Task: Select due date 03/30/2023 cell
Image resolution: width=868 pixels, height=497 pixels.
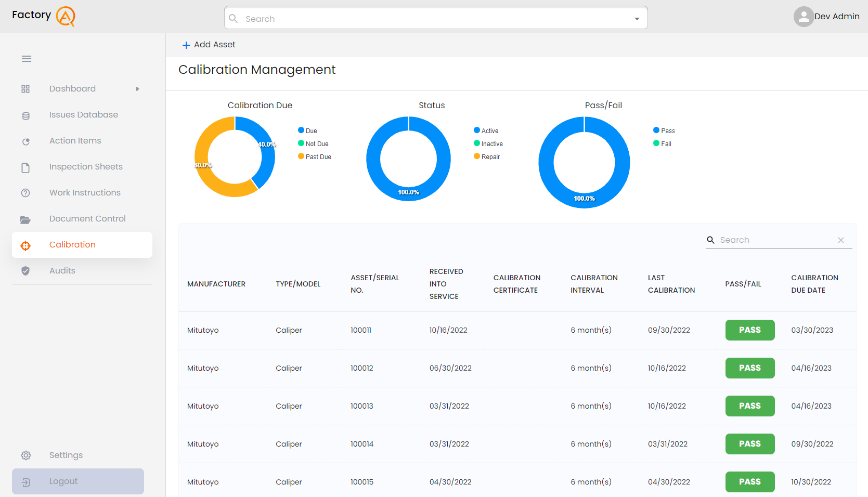Action: (812, 330)
